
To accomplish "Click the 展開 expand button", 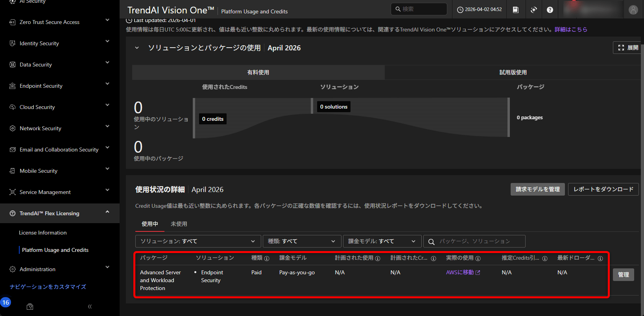I will coord(628,48).
